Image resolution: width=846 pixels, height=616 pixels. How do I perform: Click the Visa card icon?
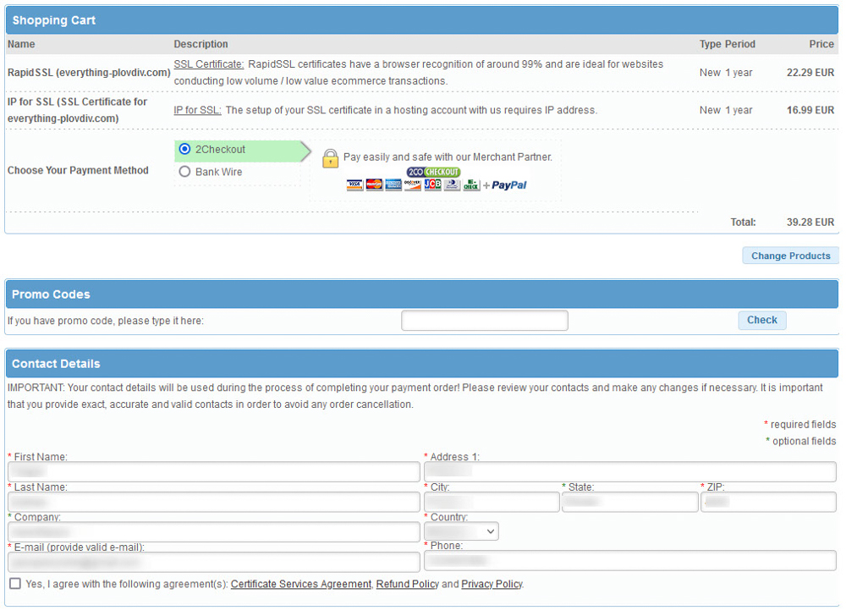(354, 184)
